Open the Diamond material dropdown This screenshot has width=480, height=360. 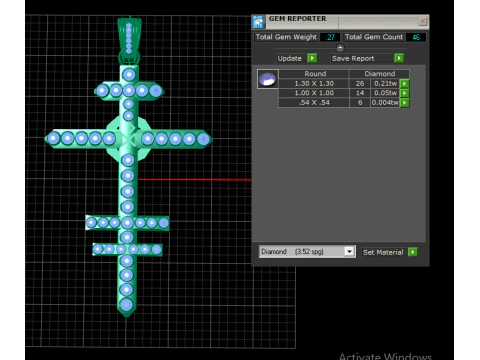coord(349,251)
